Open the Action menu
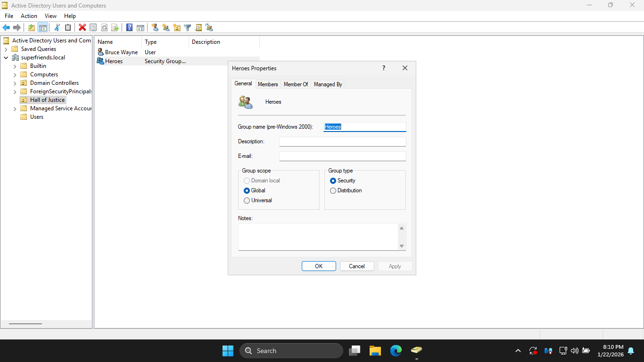 (x=29, y=16)
